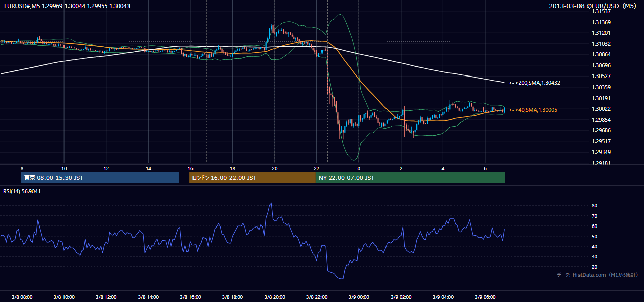Click the 3/9 02:00 date axis label
Image resolution: width=644 pixels, height=302 pixels.
point(401,297)
